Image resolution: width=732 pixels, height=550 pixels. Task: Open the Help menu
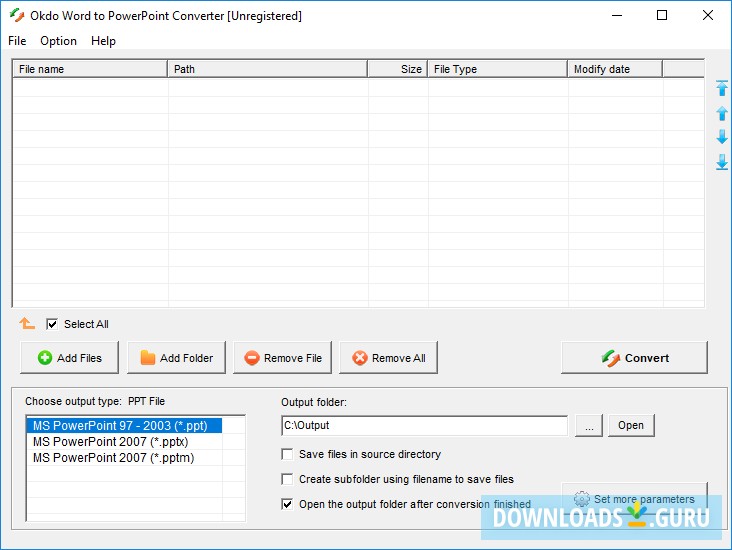tap(103, 41)
